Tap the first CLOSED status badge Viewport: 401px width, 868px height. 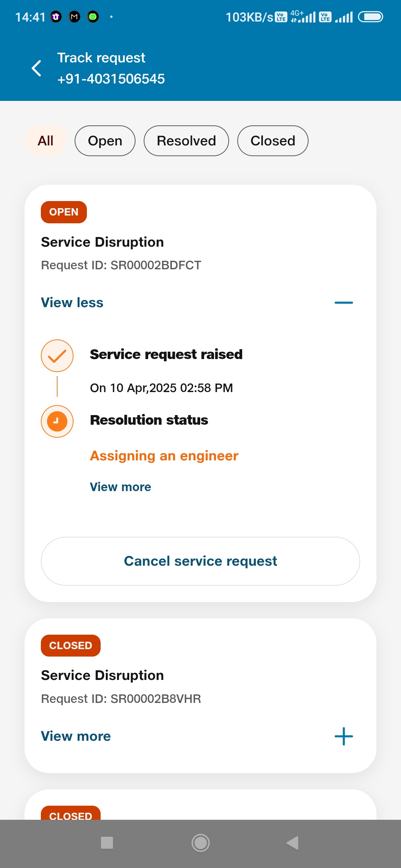click(71, 645)
